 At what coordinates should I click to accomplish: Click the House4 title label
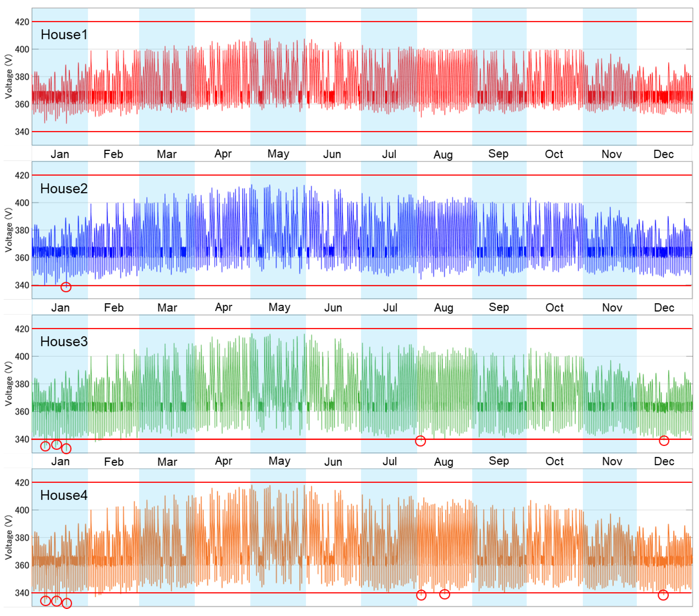point(64,495)
